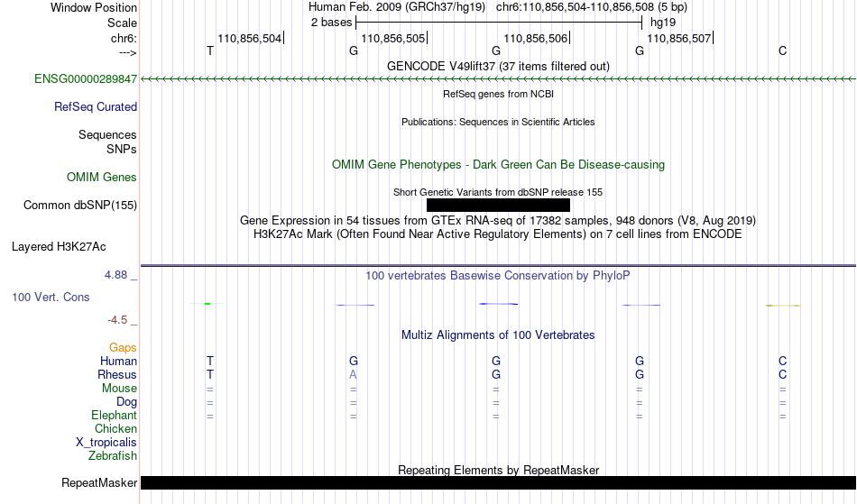Image resolution: width=857 pixels, height=504 pixels.
Task: Click the 110,856,505 ruler position
Action: [393, 38]
